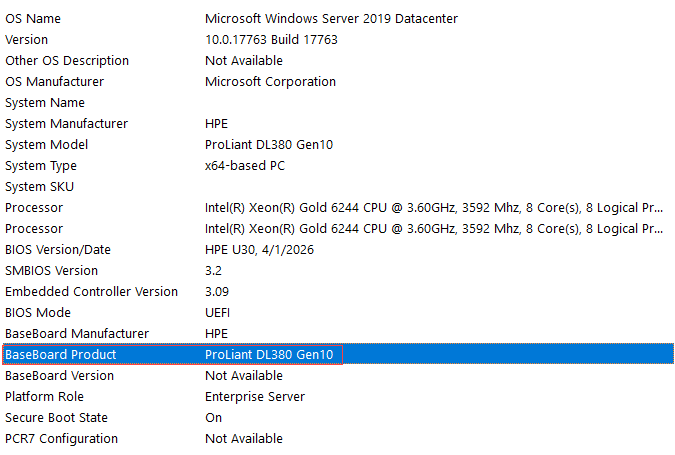Select the Embedded Controller Version label
This screenshot has width=675, height=455.
click(91, 292)
